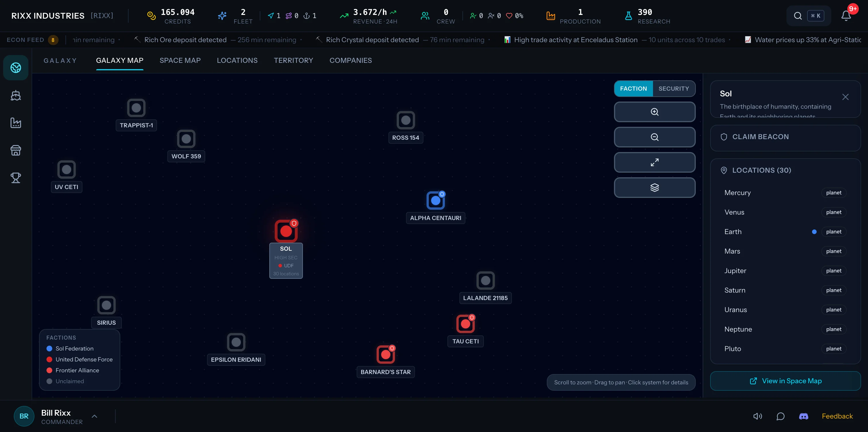The image size is (868, 432).
Task: Switch to the Locations tab
Action: tap(237, 61)
